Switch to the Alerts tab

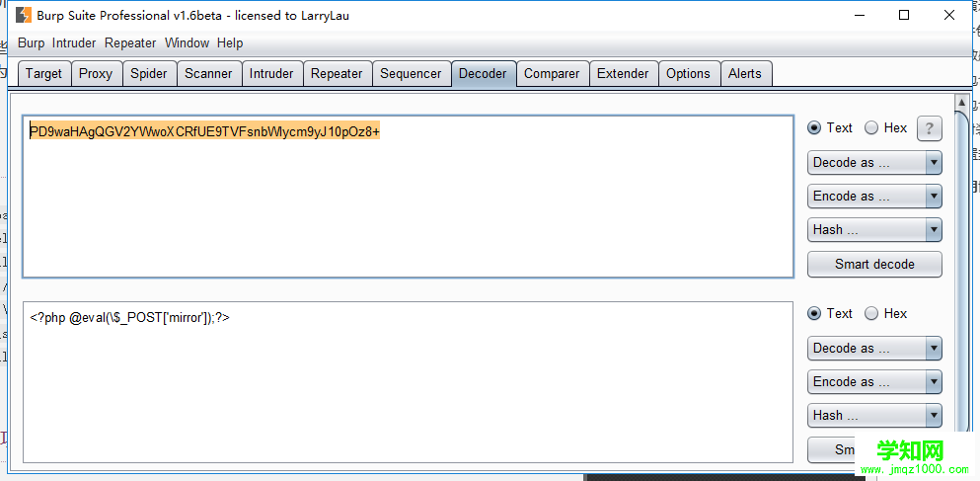745,74
